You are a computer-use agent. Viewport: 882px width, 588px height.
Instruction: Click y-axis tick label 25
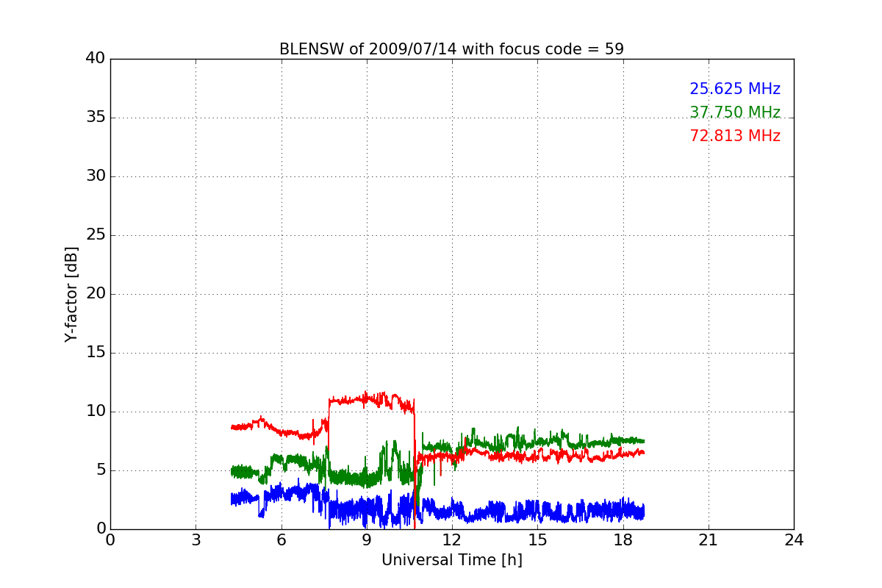pyautogui.click(x=96, y=235)
